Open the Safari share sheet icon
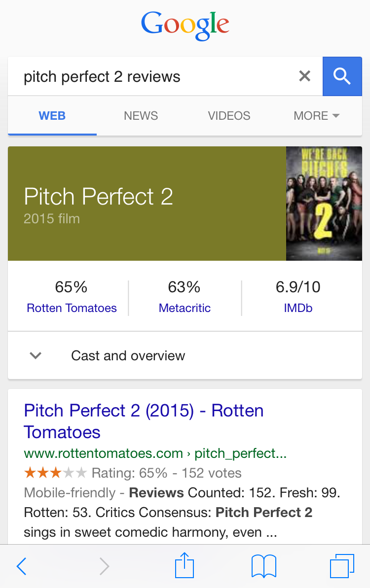This screenshot has width=370, height=588. (x=185, y=565)
